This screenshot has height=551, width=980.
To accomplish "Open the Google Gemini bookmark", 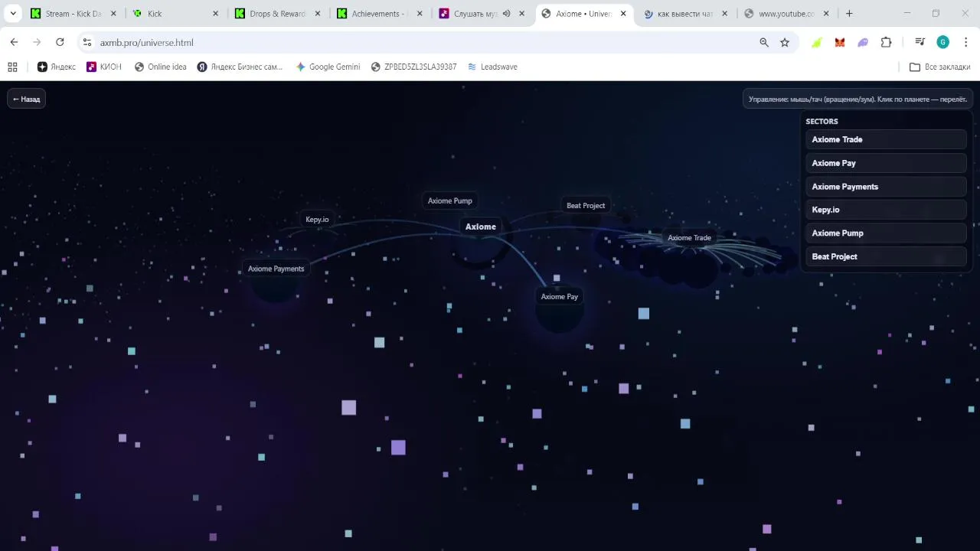I will 328,67.
